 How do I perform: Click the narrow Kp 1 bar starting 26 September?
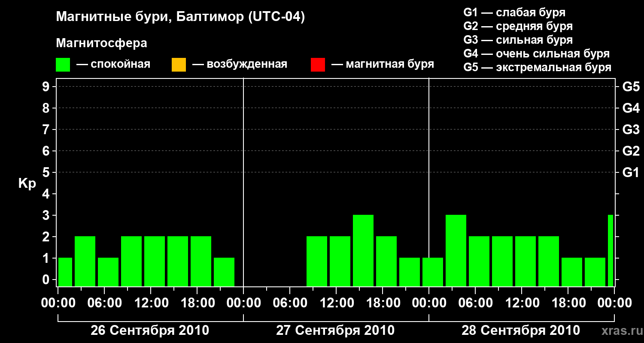click(65, 272)
